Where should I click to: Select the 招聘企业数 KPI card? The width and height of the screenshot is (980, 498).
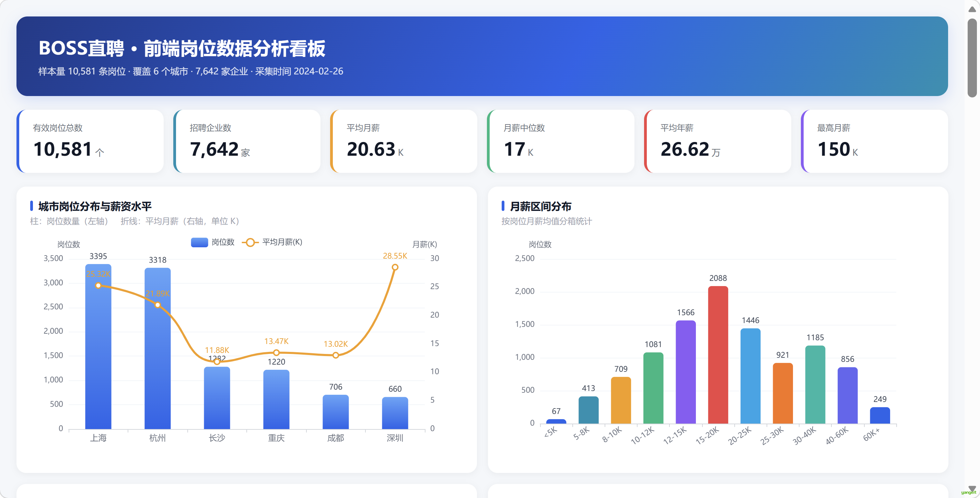tap(247, 141)
